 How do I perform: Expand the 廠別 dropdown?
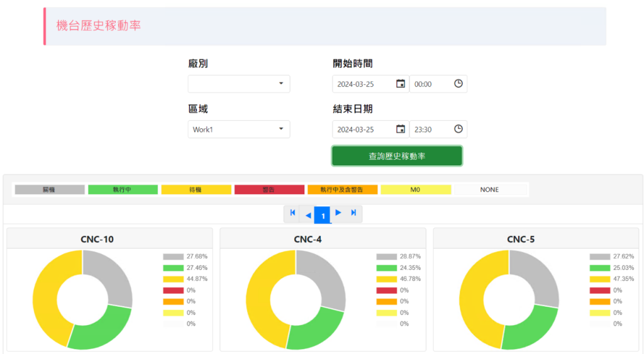tap(239, 84)
